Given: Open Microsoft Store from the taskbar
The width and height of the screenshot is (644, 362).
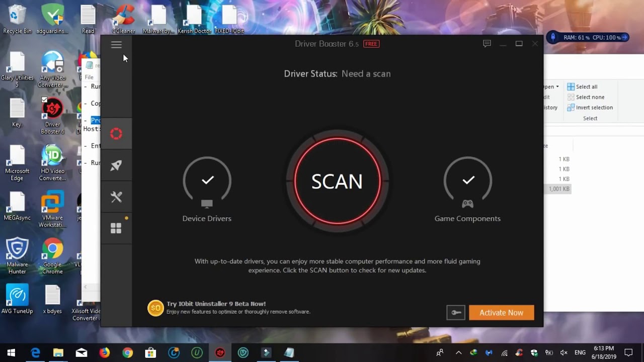Looking at the screenshot, I should pyautogui.click(x=150, y=353).
